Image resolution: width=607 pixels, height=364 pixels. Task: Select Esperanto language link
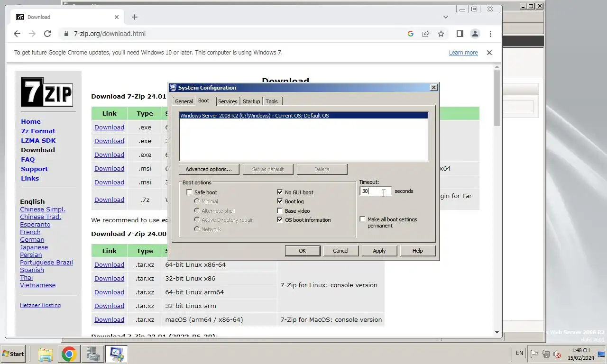point(35,225)
